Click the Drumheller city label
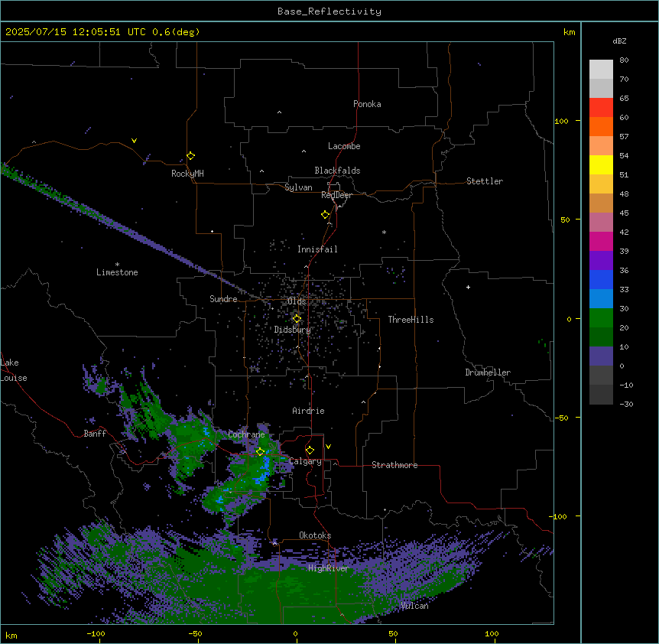The width and height of the screenshot is (659, 644). tap(488, 372)
